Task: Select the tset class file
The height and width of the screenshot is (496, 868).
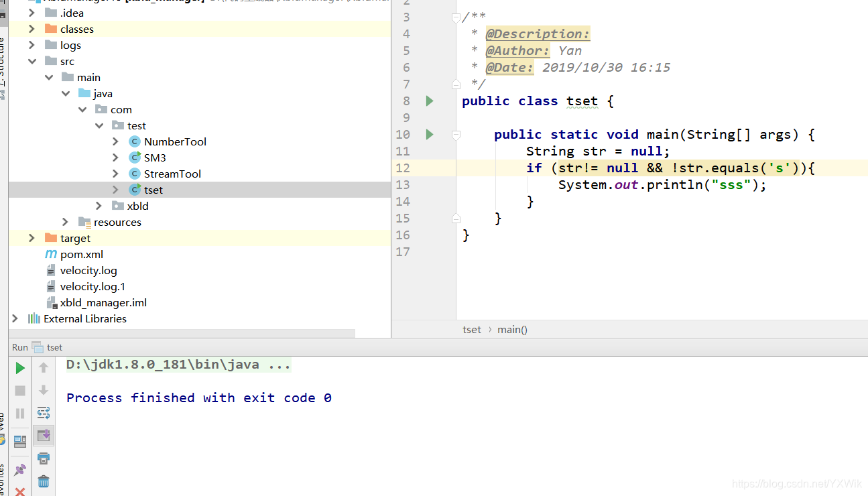Action: tap(153, 190)
